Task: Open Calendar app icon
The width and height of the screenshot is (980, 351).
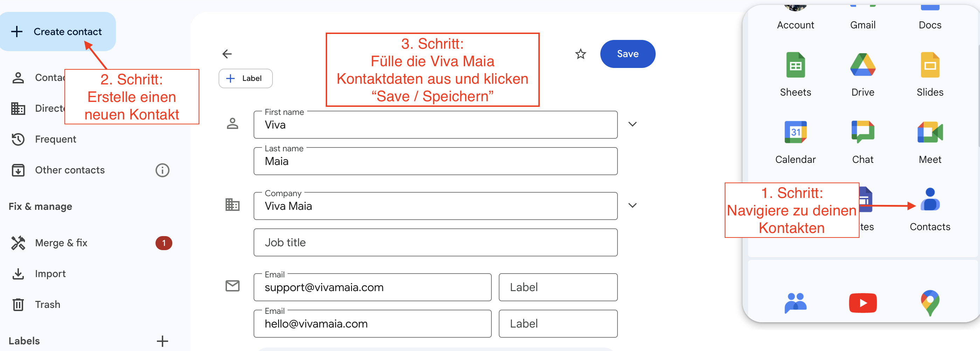Action: pos(795,132)
